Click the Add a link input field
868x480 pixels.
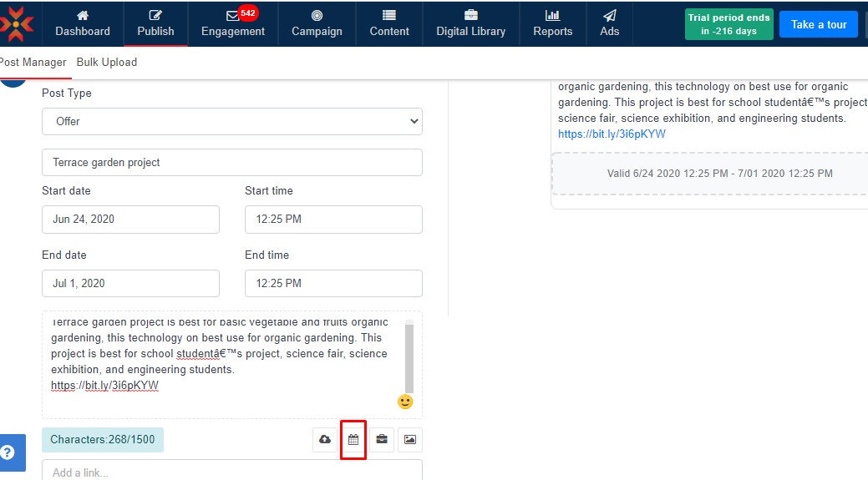point(232,472)
